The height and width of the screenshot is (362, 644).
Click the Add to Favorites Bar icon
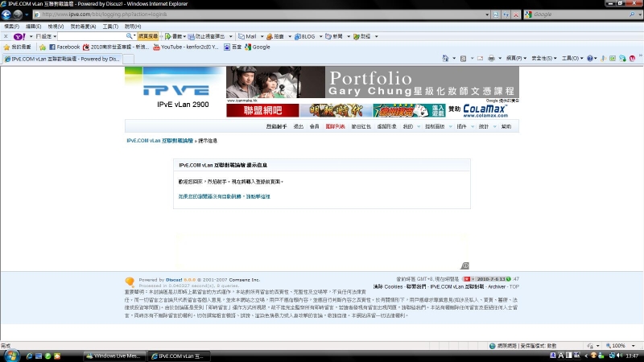43,47
